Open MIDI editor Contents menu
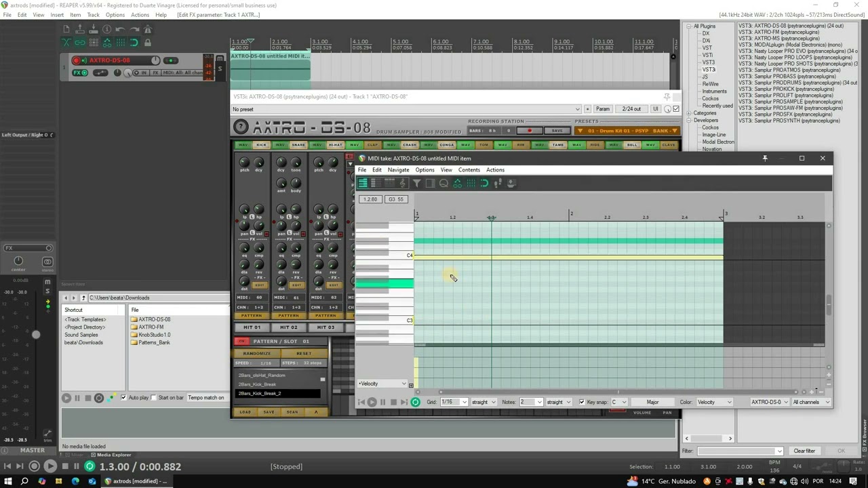The height and width of the screenshot is (488, 868). click(x=469, y=170)
